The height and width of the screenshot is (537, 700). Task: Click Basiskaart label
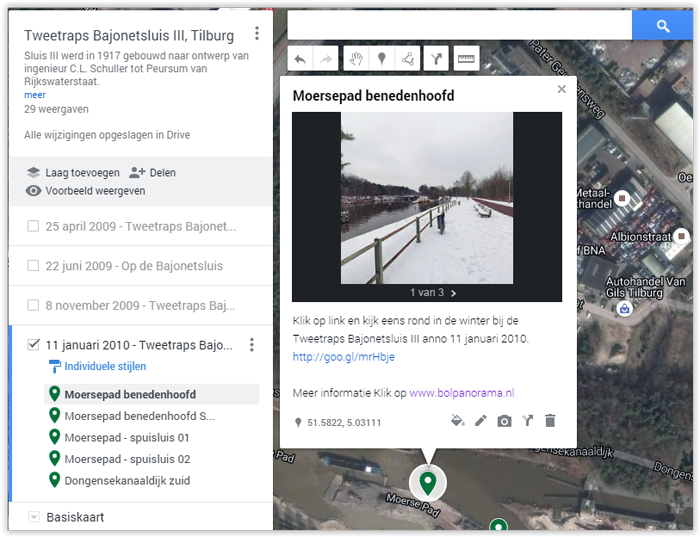[x=75, y=517]
